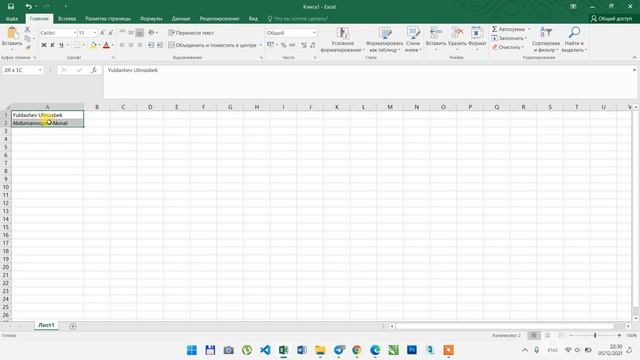Add a new sheet with plus button
This screenshot has width=640, height=360.
click(73, 326)
